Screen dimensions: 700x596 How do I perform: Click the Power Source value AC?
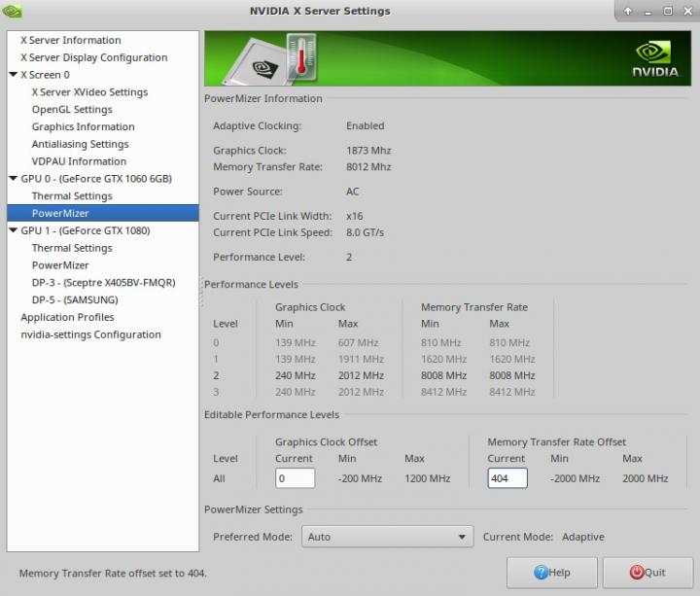coord(353,192)
